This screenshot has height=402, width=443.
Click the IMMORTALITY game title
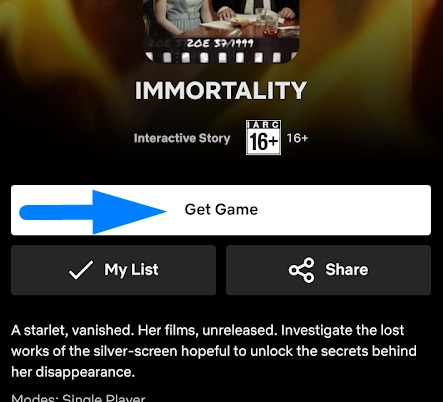[x=220, y=90]
